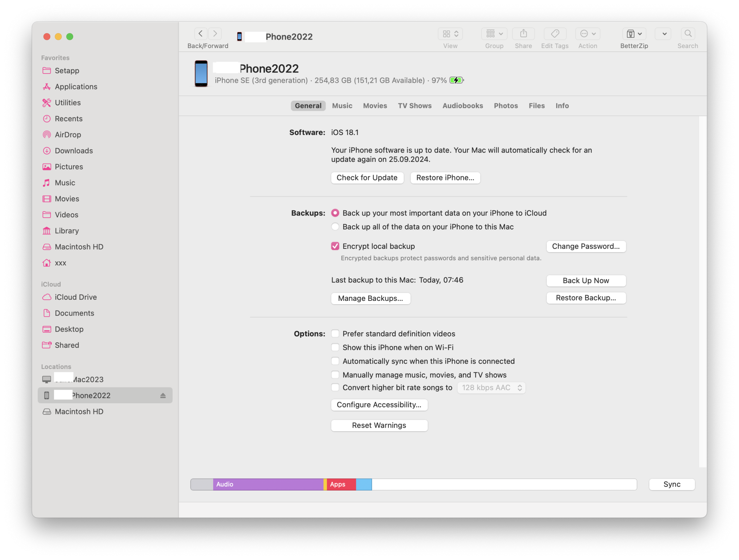The height and width of the screenshot is (560, 739).
Task: Click Check for Update
Action: click(x=367, y=178)
